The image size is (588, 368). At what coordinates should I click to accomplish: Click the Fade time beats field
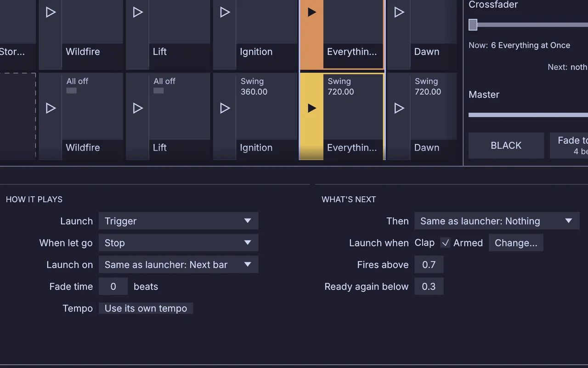113,287
